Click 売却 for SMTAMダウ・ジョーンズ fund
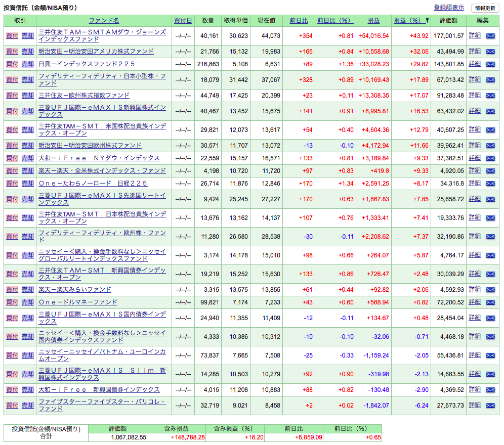Image resolution: width=504 pixels, height=445 pixels. pyautogui.click(x=28, y=36)
